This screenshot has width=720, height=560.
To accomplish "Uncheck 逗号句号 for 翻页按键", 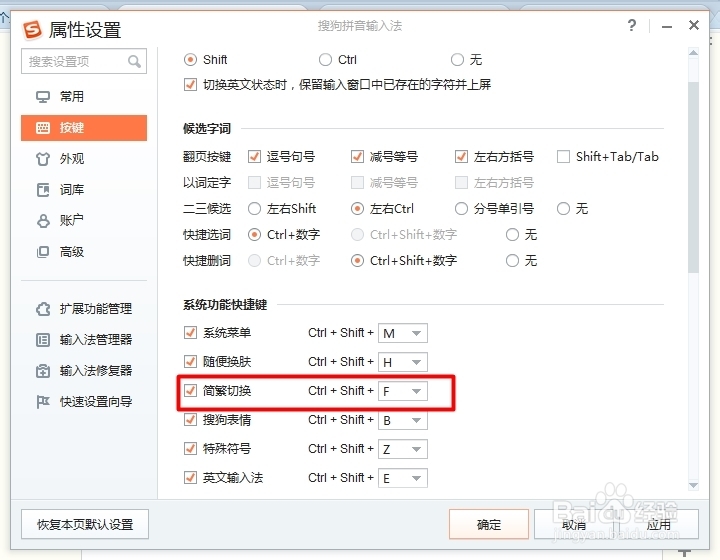I will [254, 157].
